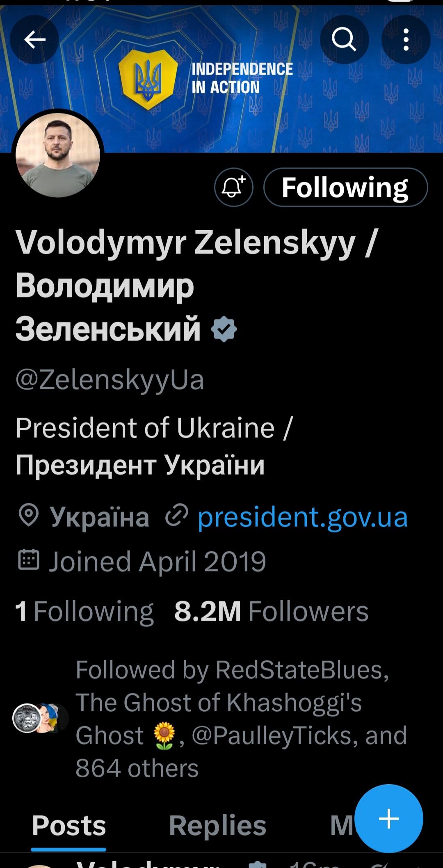The height and width of the screenshot is (868, 443).
Task: Open search with the magnifier icon
Action: (344, 39)
